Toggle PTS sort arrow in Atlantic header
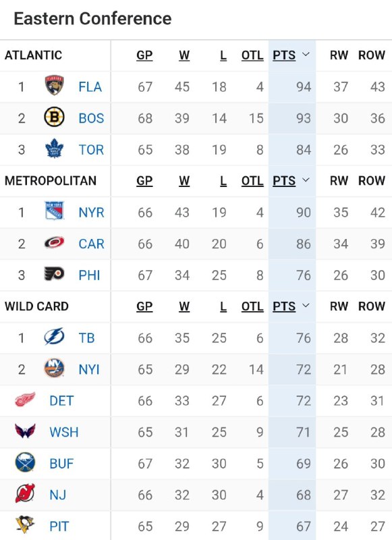The height and width of the screenshot is (540, 392). (x=306, y=55)
